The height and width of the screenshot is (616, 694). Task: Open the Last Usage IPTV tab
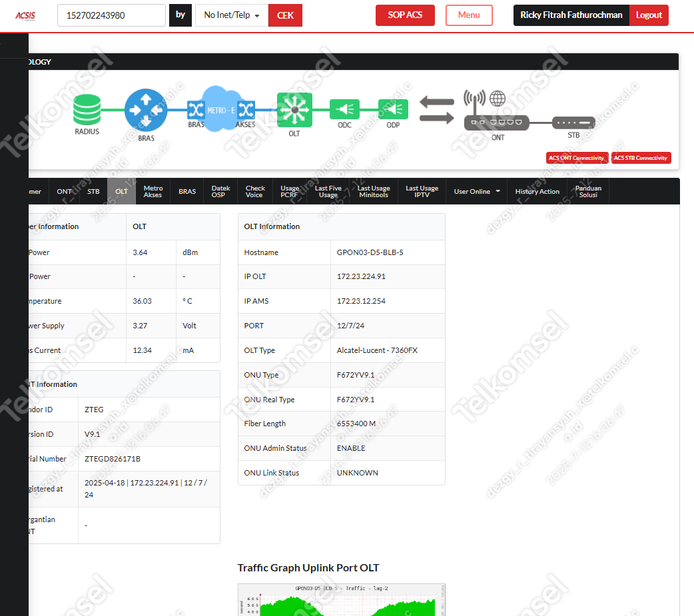422,191
